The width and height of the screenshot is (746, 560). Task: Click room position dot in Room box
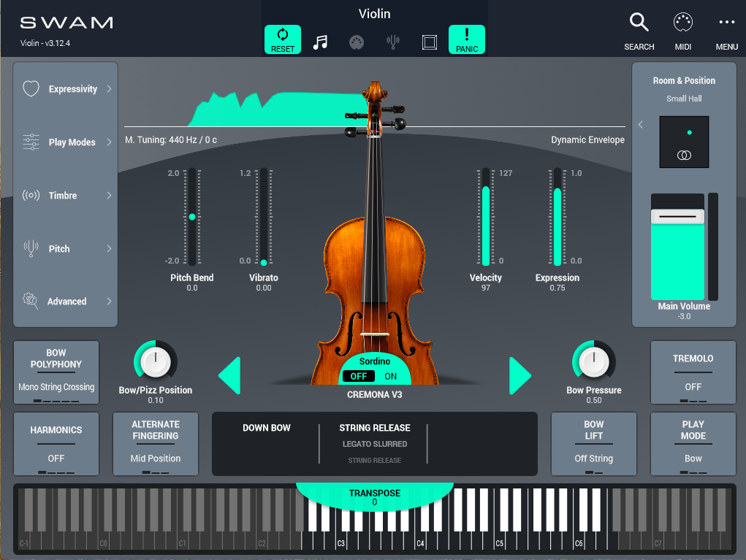pos(690,132)
